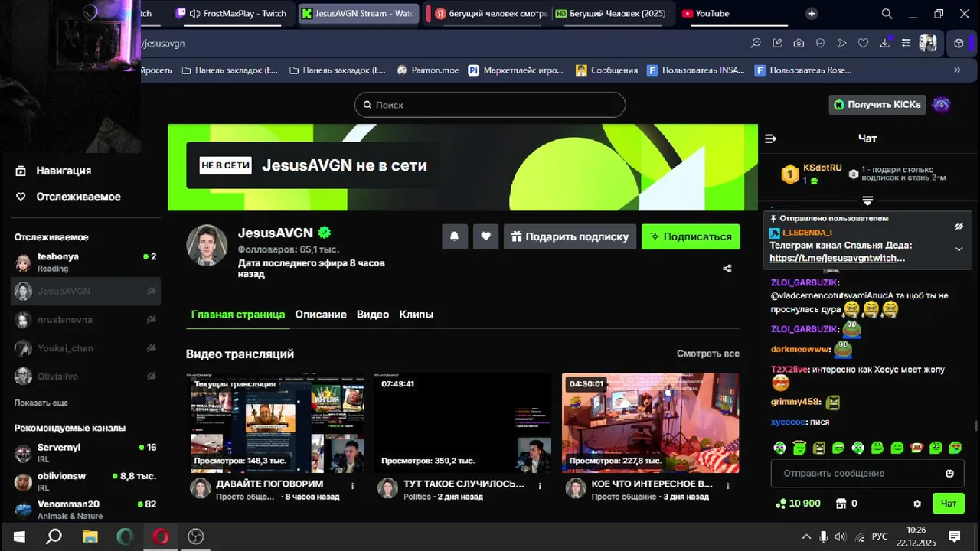
Task: Open Youkai_chan channel in followed list
Action: click(86, 348)
